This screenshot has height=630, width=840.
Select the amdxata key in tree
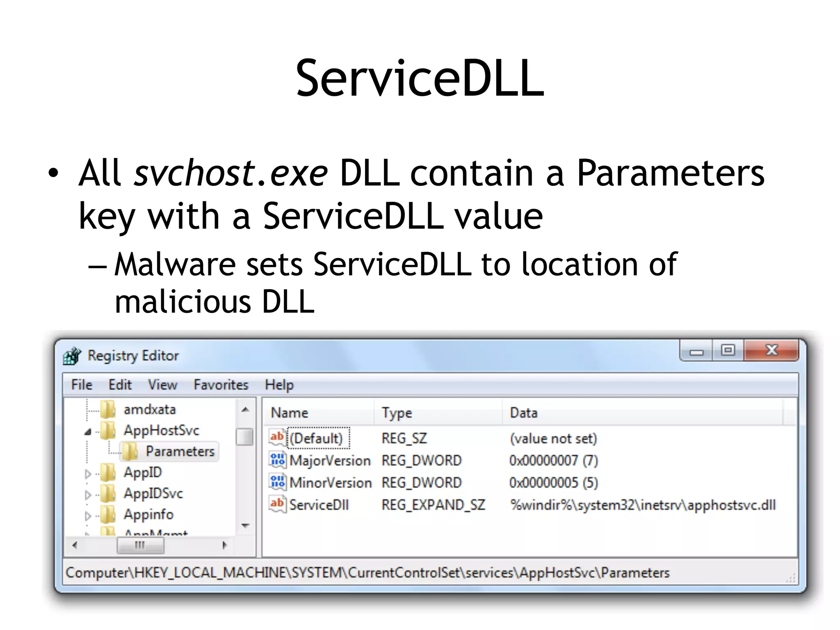pyautogui.click(x=150, y=409)
